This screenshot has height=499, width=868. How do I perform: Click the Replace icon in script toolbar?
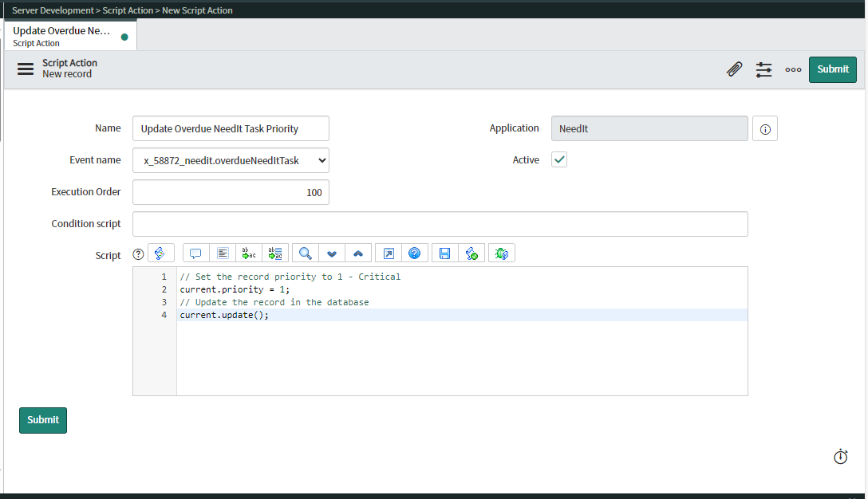249,253
